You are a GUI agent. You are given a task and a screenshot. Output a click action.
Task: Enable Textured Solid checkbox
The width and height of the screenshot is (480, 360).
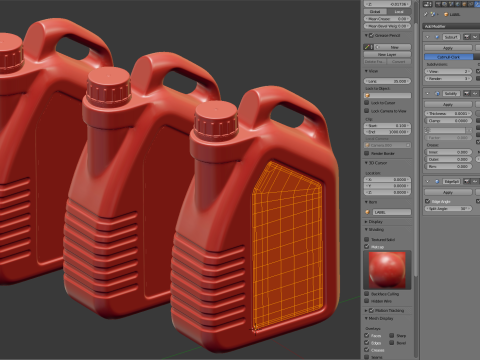[x=367, y=239]
